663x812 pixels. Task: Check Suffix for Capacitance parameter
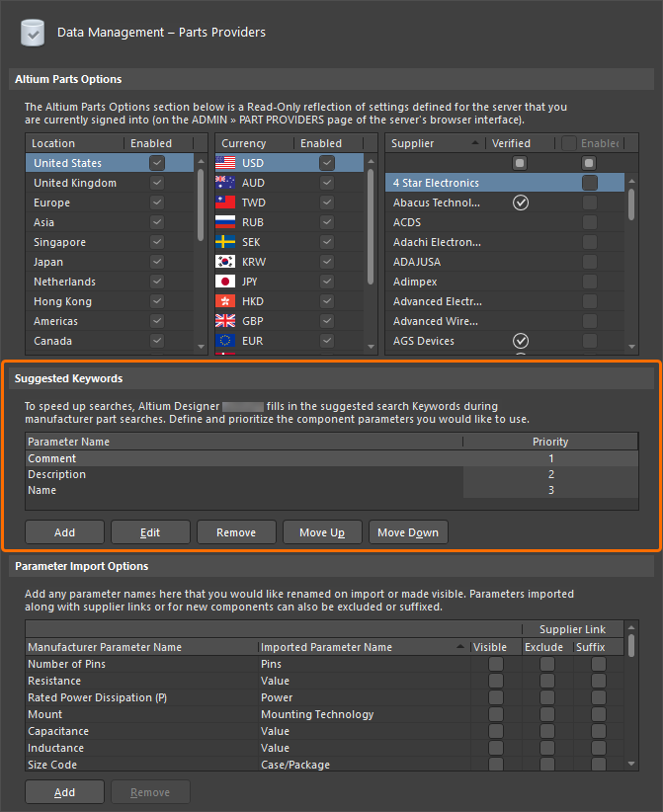[598, 731]
